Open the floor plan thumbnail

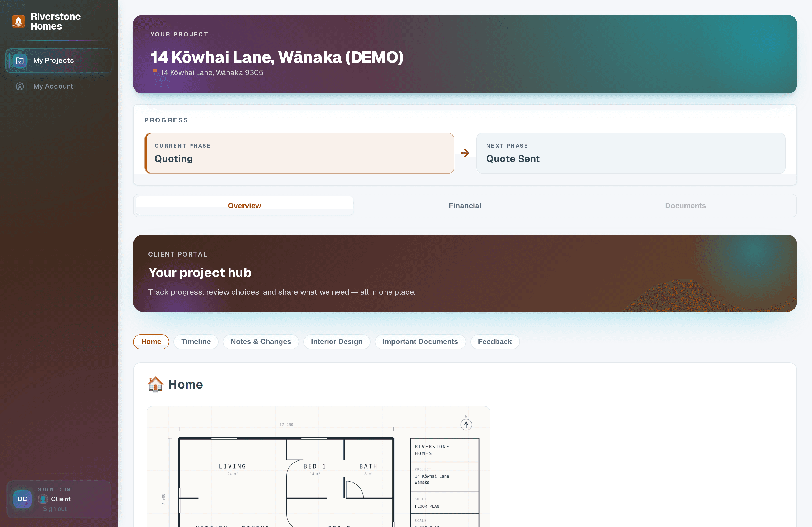point(318,466)
